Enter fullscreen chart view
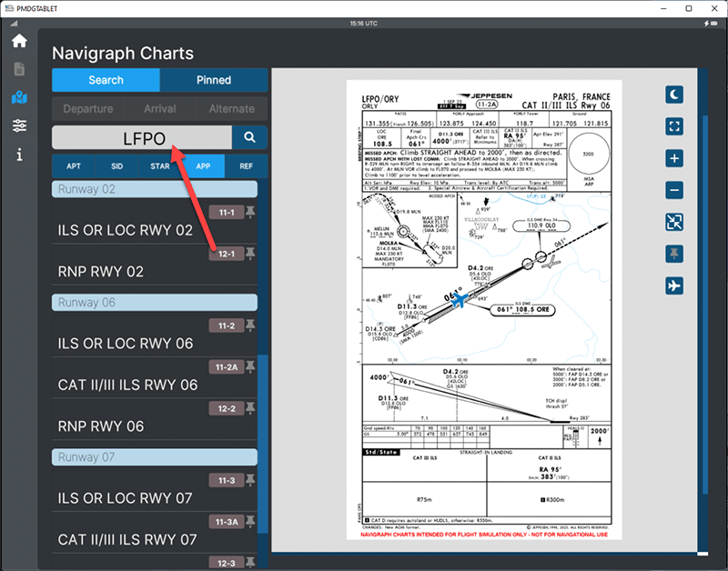The height and width of the screenshot is (571, 728). (674, 125)
